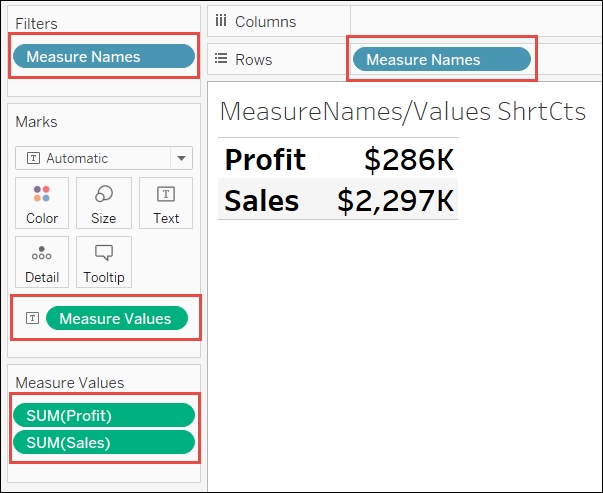This screenshot has height=493, width=603.
Task: Click the Filters shelf label
Action: click(37, 23)
